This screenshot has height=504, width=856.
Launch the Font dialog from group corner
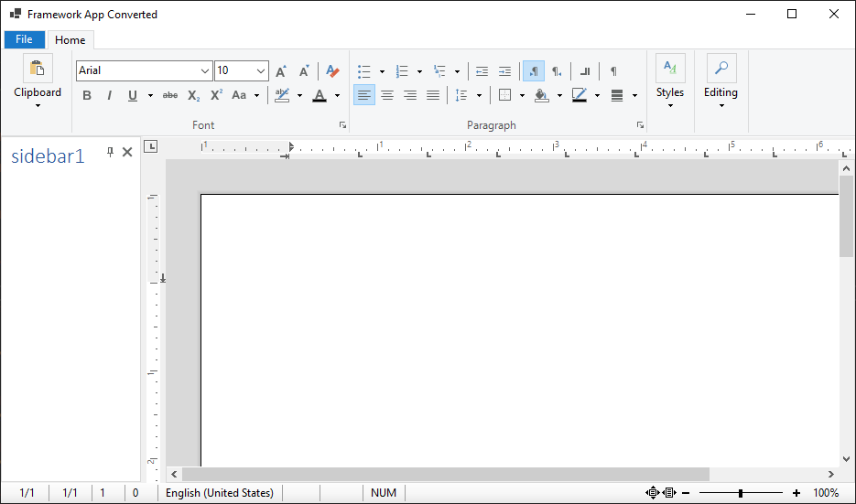(x=342, y=125)
